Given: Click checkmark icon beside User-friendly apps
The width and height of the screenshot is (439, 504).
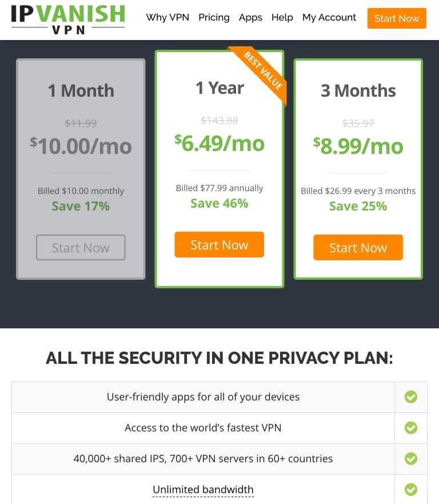Looking at the screenshot, I should pos(410,397).
